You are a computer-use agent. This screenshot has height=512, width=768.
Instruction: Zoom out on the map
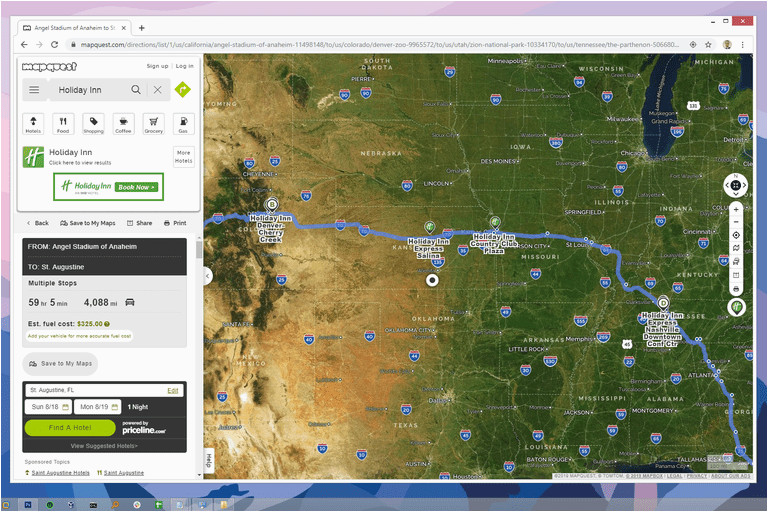pos(736,222)
